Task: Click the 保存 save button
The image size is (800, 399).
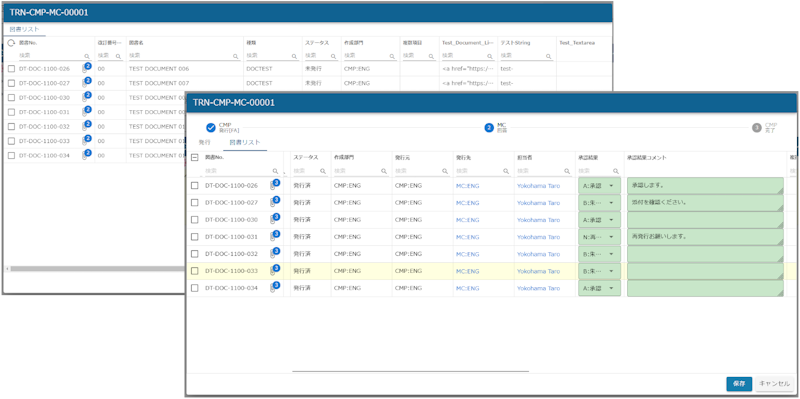Action: click(739, 384)
